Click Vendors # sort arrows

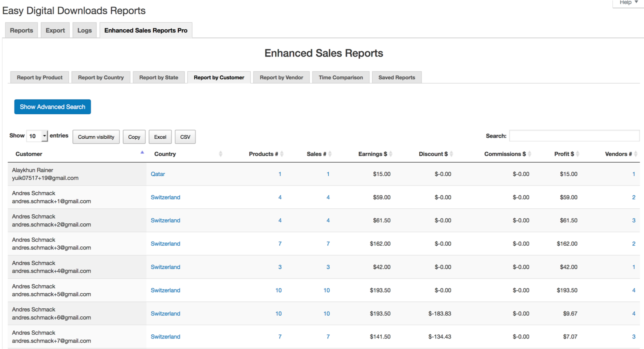pyautogui.click(x=635, y=154)
